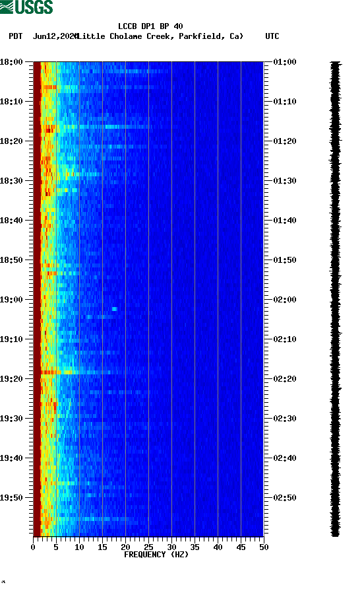Click the '40' frequency axis tick label

(x=218, y=547)
